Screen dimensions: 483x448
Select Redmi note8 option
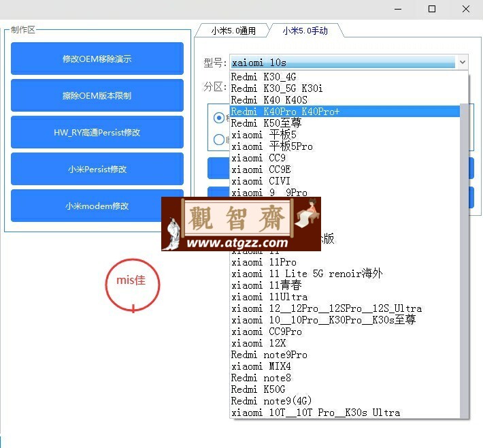[345, 378]
